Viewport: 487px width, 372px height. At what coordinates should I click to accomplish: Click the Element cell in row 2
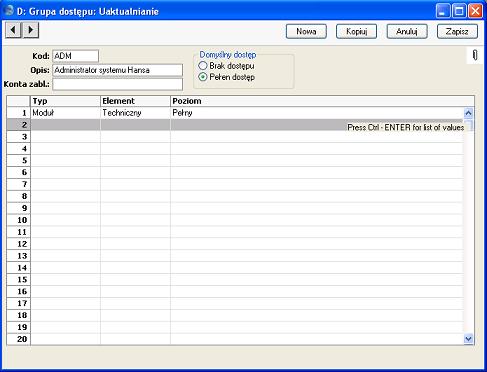pyautogui.click(x=135, y=125)
